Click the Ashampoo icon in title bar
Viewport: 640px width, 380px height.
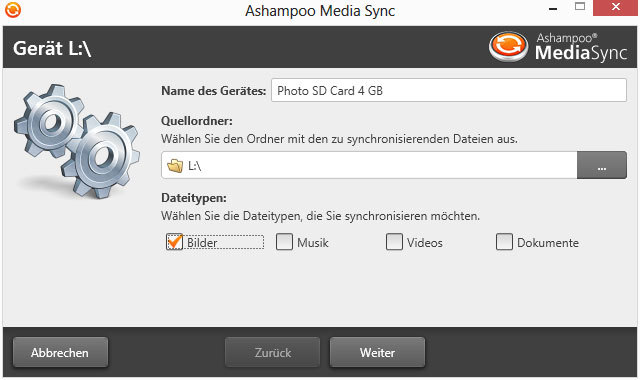13,10
